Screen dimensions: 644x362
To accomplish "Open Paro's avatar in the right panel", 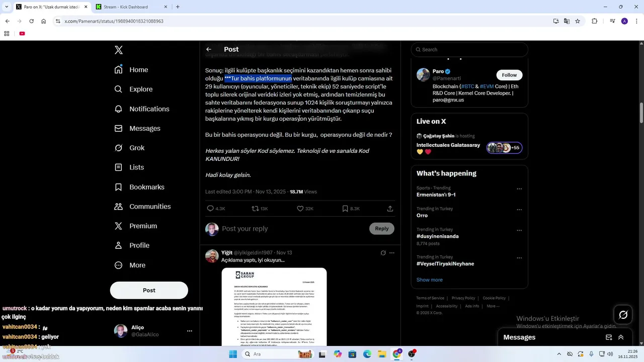I will [x=423, y=75].
